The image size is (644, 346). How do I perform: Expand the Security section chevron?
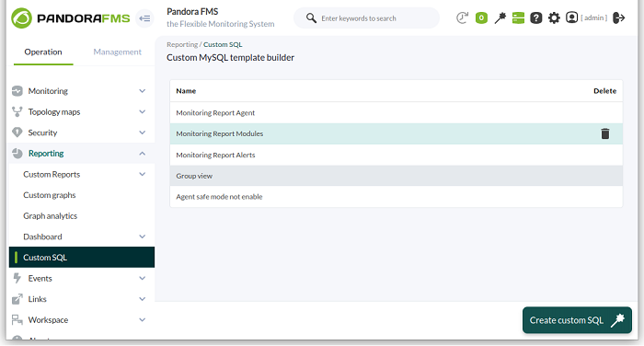tap(142, 133)
